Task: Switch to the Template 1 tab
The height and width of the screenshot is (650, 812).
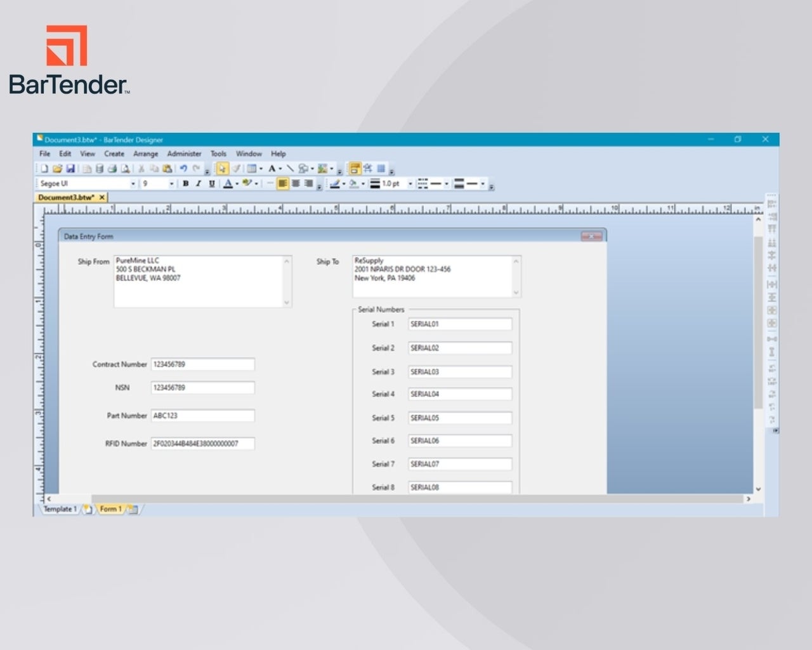Action: click(60, 509)
